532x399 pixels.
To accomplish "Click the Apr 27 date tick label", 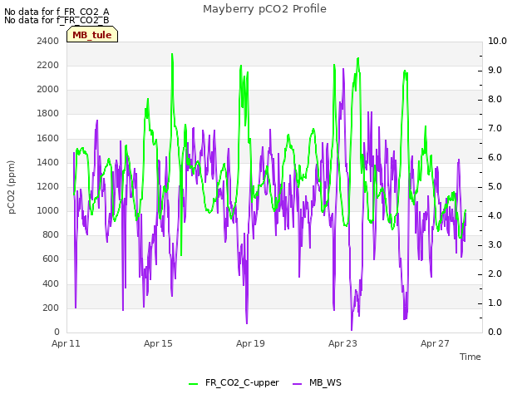I will pyautogui.click(x=435, y=343).
